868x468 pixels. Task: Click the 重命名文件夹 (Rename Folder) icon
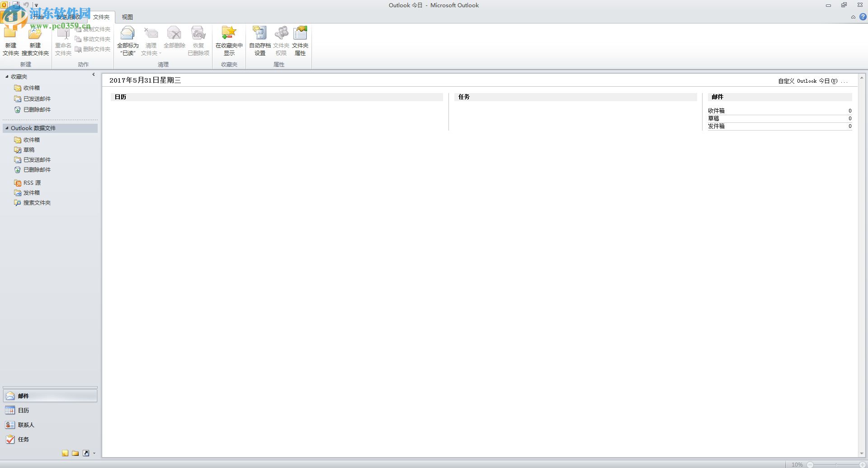coord(63,42)
